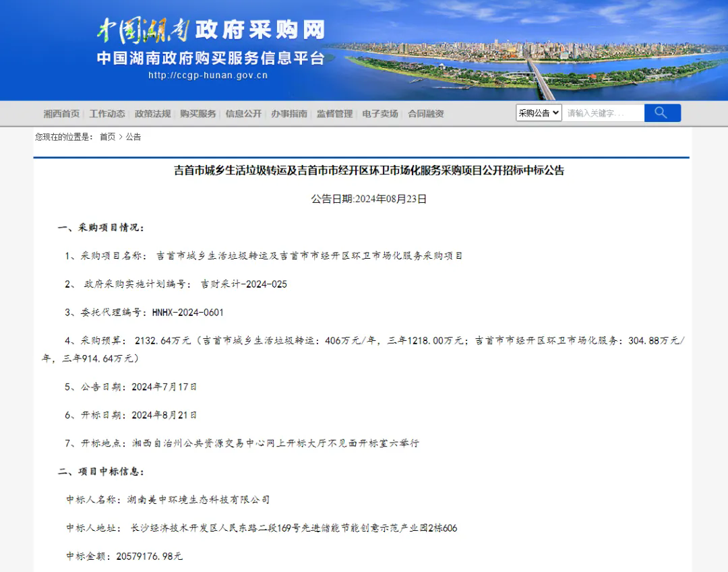Navigate to the 信息公开 section

pyautogui.click(x=243, y=114)
